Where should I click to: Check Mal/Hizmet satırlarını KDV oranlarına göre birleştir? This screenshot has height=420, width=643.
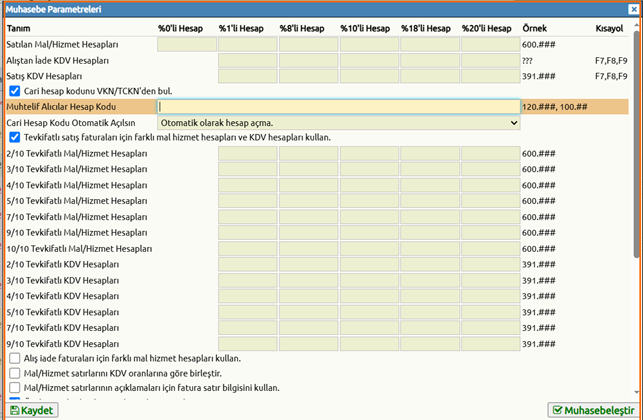point(14,373)
